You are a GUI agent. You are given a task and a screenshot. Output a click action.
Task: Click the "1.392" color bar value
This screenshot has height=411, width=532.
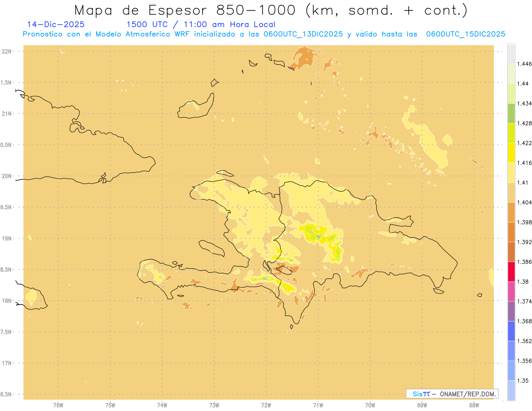[524, 242]
